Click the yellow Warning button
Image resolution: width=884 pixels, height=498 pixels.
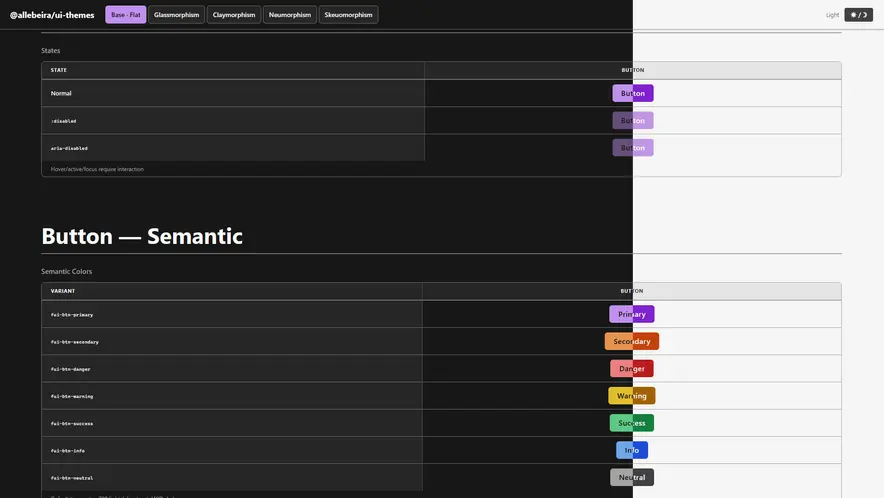(x=631, y=395)
